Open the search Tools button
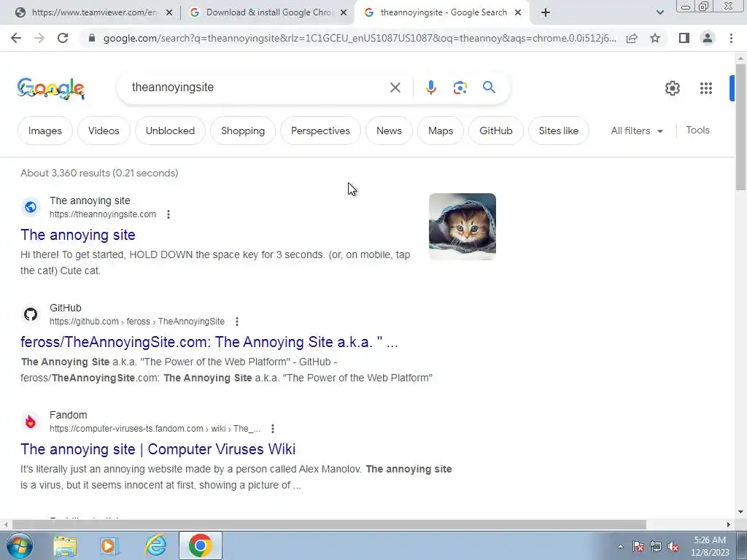Screen dimensions: 747x560 [x=697, y=130]
